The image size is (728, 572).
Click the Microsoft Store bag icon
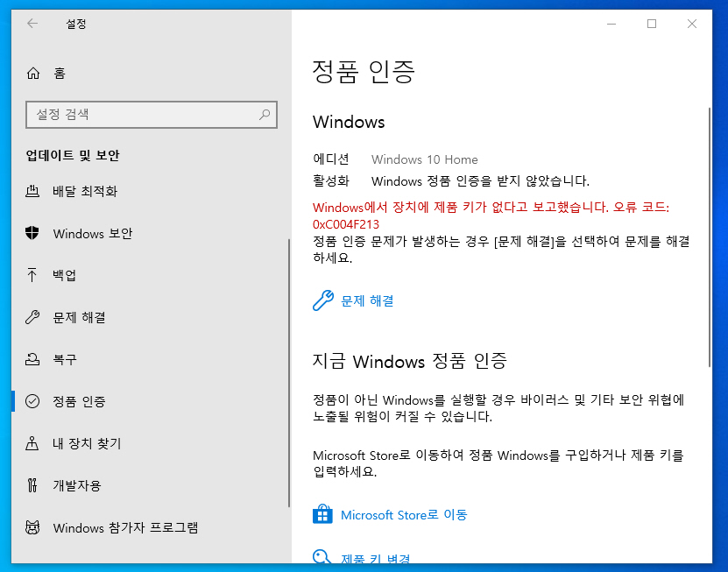point(322,514)
